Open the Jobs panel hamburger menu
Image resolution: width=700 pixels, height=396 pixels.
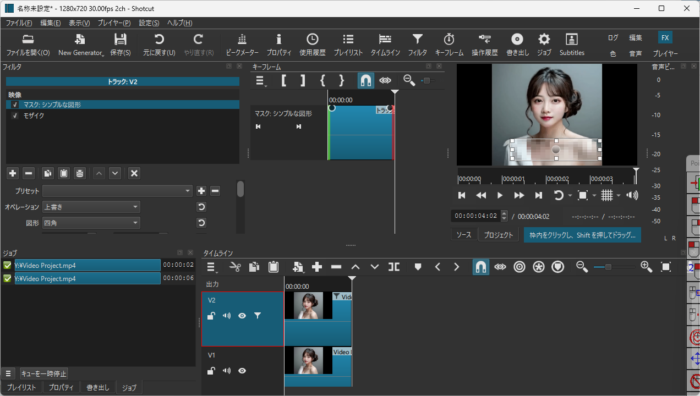tap(8, 373)
